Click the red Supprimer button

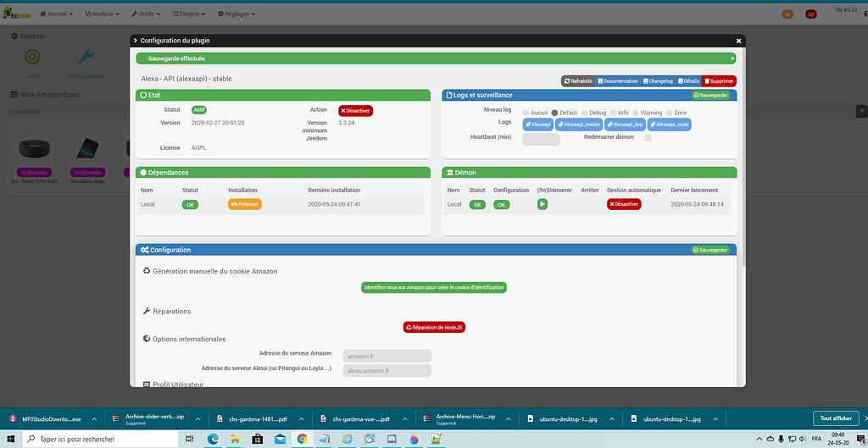pos(719,80)
